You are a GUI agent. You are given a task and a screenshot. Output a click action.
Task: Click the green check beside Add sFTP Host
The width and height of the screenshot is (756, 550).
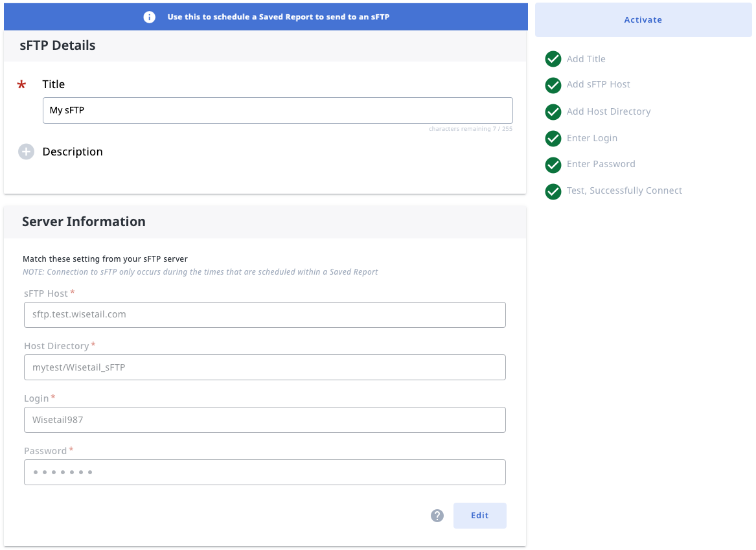[553, 86]
